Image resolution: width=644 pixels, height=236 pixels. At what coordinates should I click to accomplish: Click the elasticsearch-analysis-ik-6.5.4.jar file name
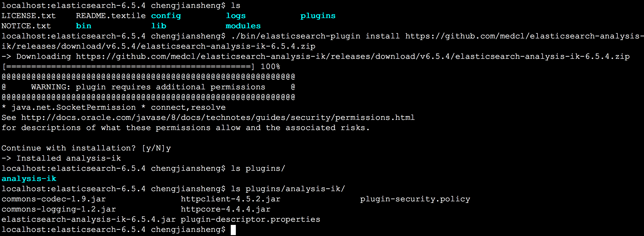88,220
